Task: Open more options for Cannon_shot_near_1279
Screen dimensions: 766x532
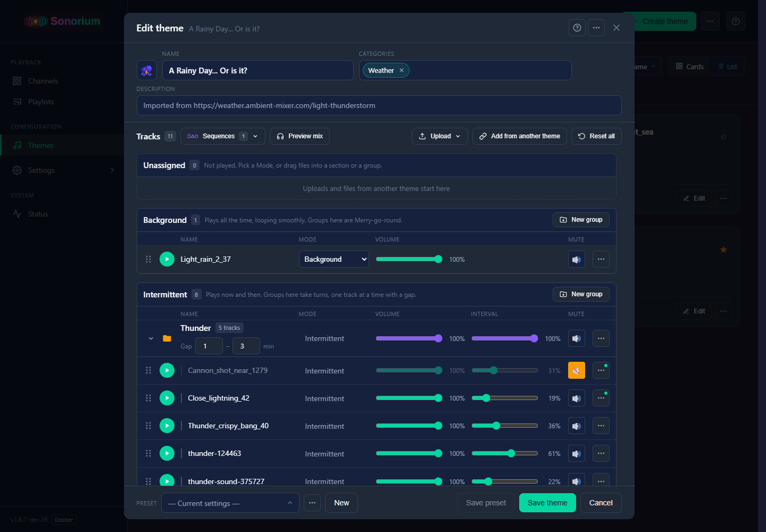Action: click(601, 370)
